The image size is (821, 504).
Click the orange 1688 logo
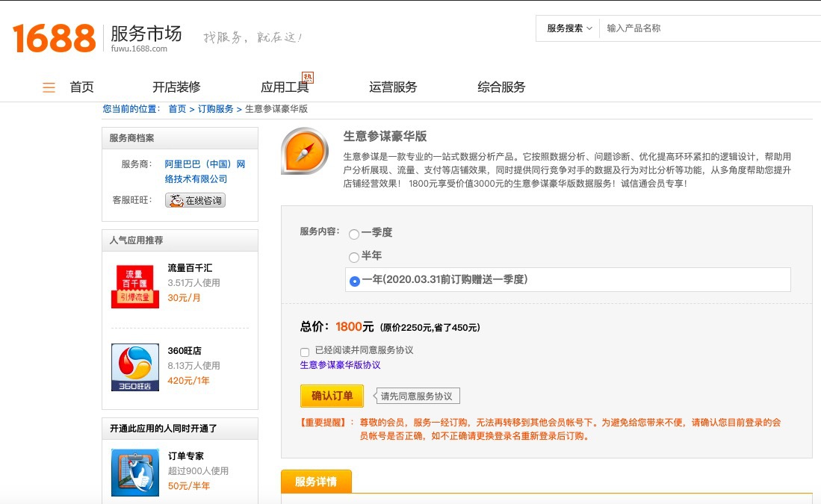[54, 37]
